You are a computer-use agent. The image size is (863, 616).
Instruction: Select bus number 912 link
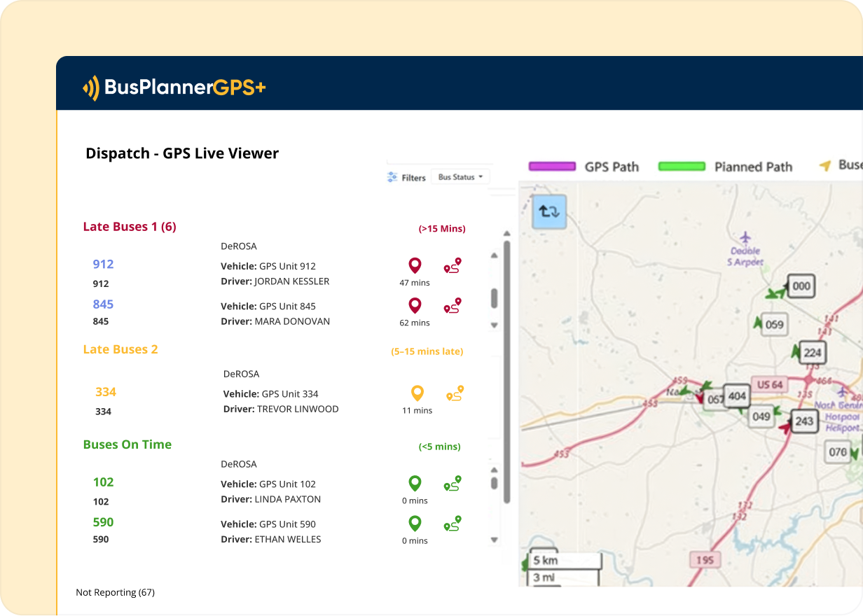coord(103,264)
